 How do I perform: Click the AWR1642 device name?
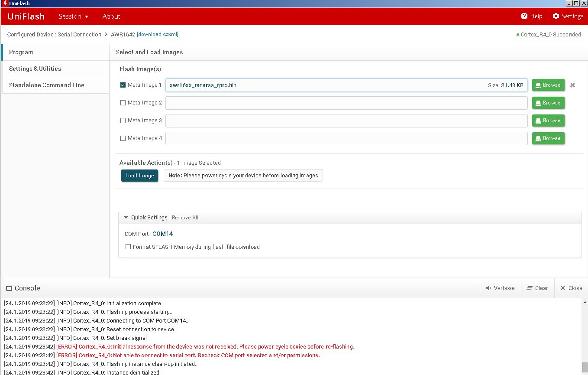point(123,34)
